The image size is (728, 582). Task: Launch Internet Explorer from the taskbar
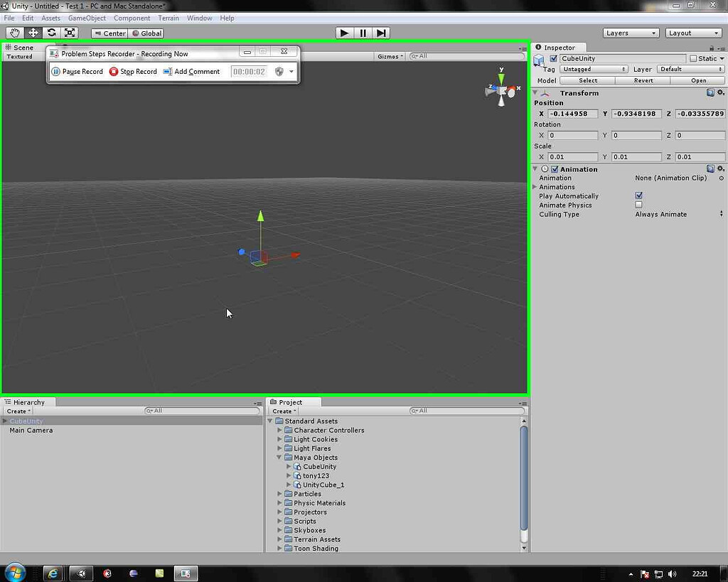pyautogui.click(x=53, y=573)
